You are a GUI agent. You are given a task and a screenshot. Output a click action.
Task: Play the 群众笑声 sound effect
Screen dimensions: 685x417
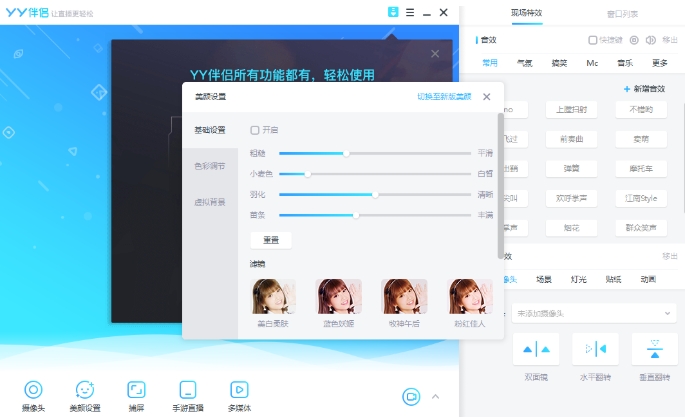tap(641, 227)
